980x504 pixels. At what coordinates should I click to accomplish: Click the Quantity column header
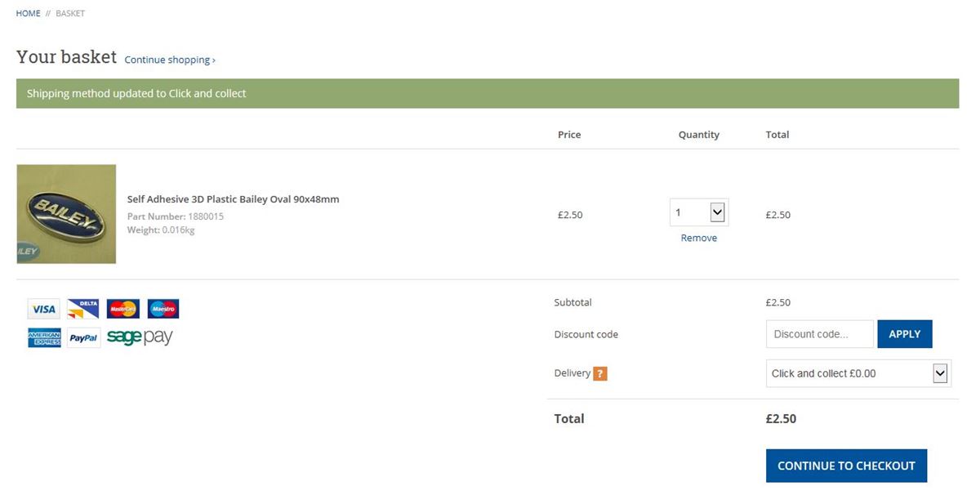pos(699,135)
